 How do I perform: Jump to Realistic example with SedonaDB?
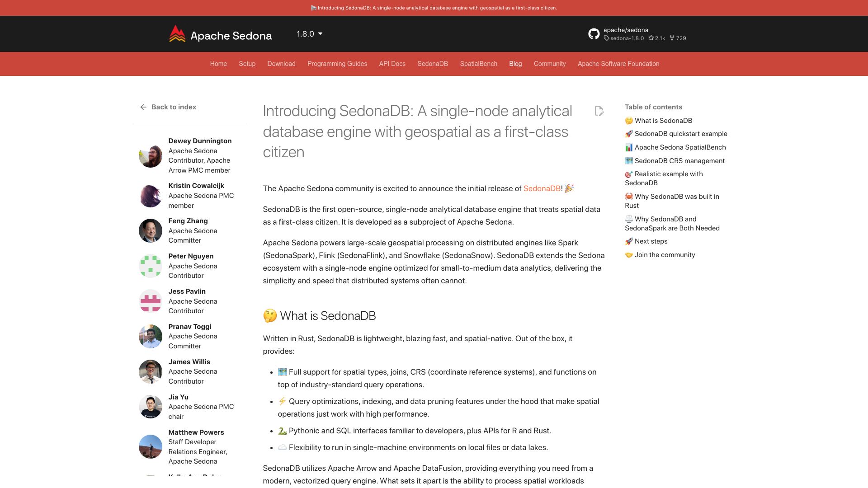click(664, 178)
